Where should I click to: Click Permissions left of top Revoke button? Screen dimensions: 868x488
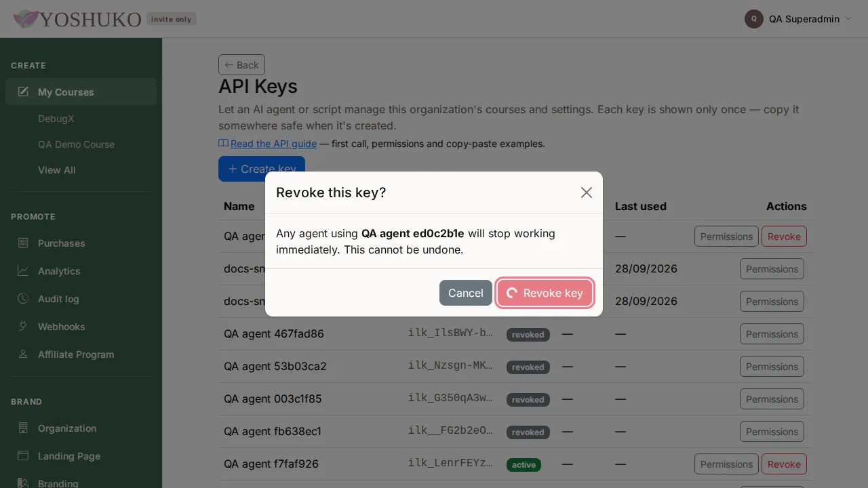[x=726, y=237]
